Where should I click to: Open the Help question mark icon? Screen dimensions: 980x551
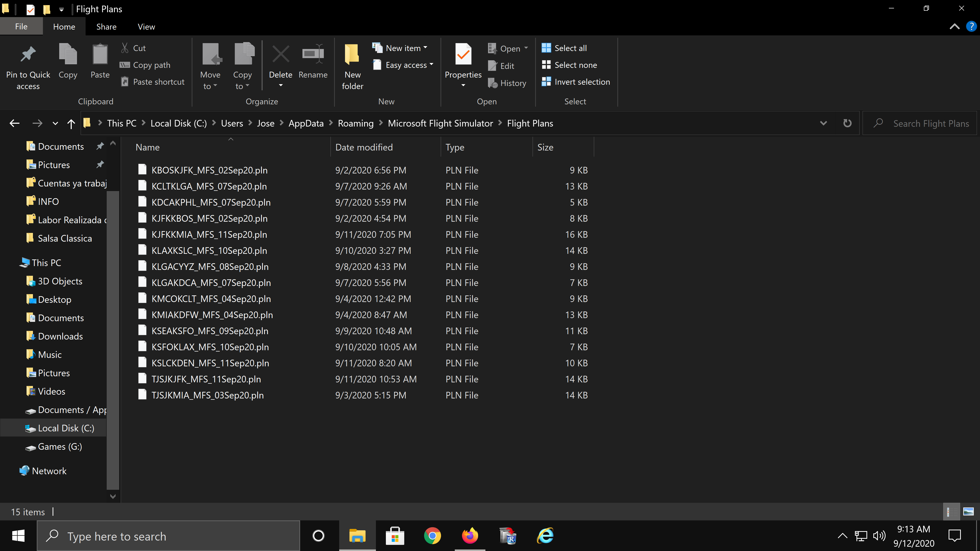[x=971, y=27]
